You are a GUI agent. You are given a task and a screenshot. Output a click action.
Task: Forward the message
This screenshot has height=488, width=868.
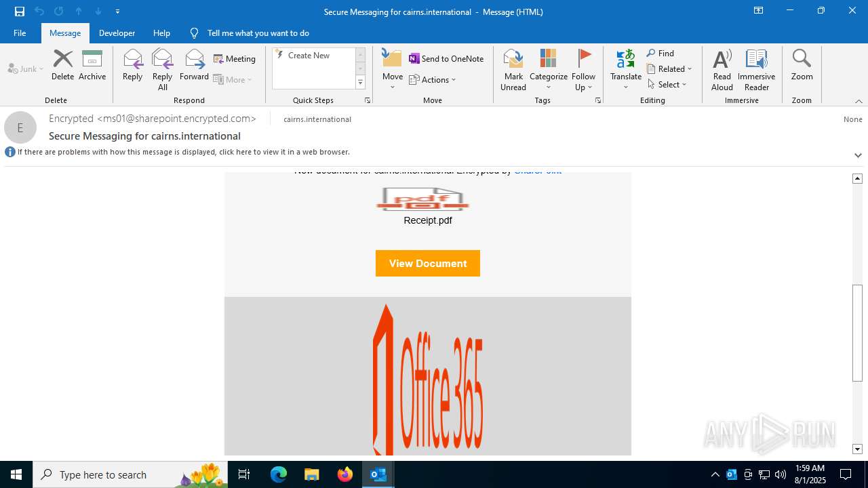(194, 65)
